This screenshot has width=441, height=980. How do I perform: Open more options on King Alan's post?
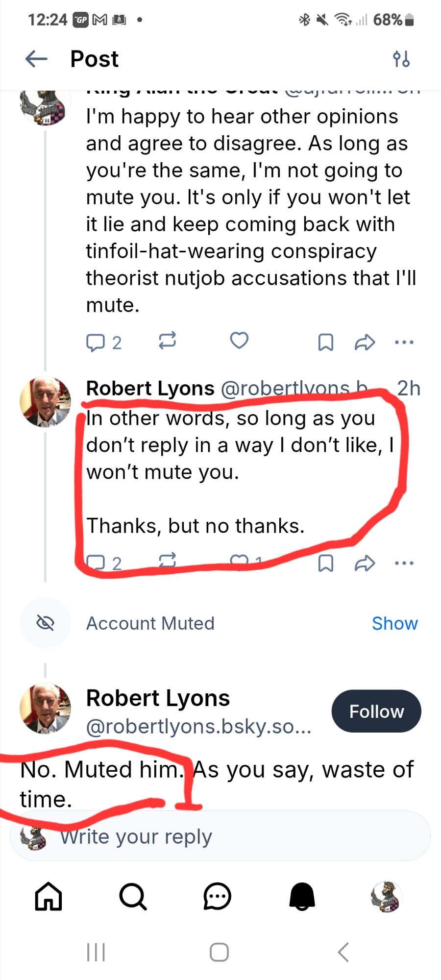(404, 343)
